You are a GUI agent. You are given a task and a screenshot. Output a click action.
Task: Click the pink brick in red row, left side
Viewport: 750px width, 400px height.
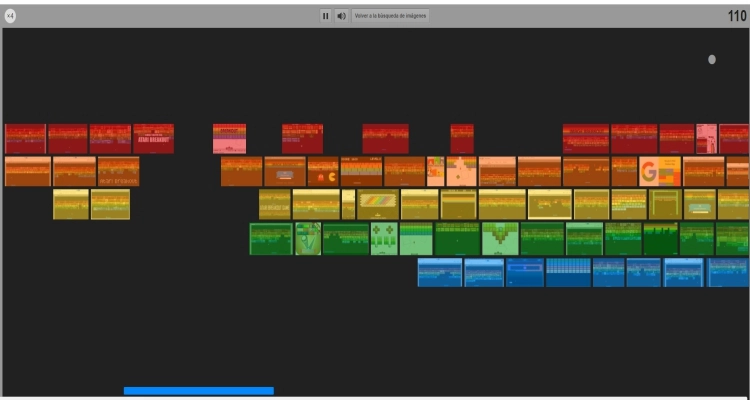pos(229,139)
